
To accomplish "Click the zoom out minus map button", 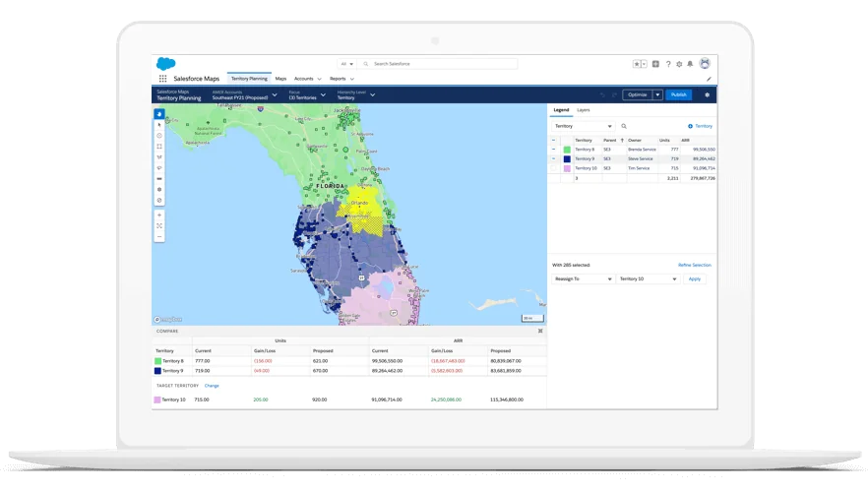I will coord(159,237).
